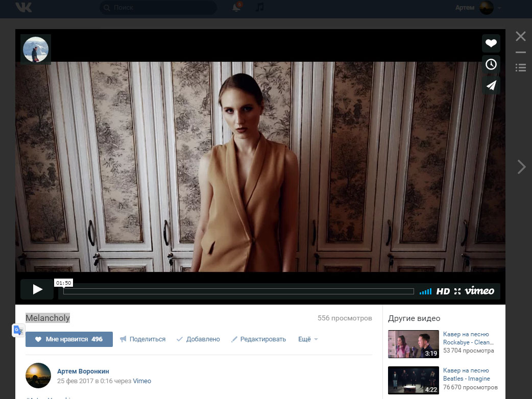Seek in the video progress bar
Screen dimensions: 532x399
click(238, 291)
